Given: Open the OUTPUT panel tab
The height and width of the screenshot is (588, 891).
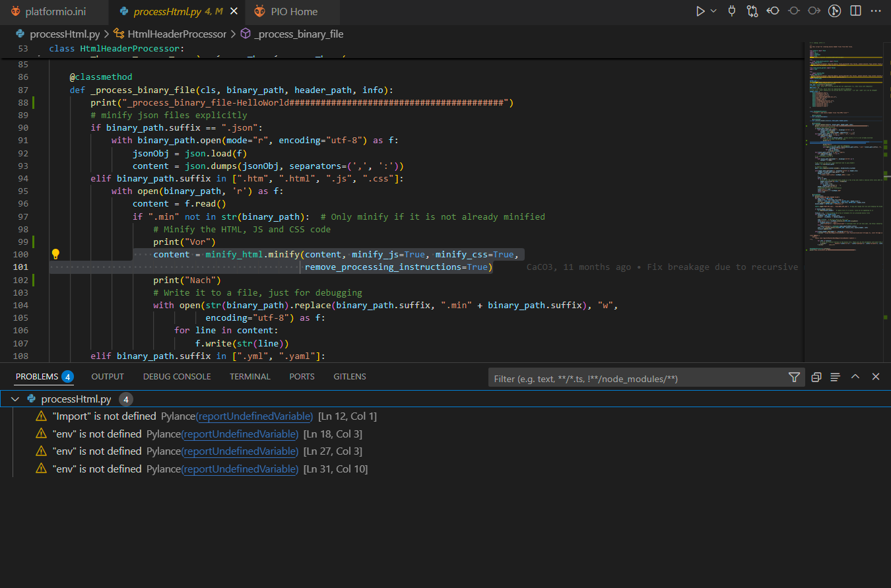Looking at the screenshot, I should tap(108, 376).
